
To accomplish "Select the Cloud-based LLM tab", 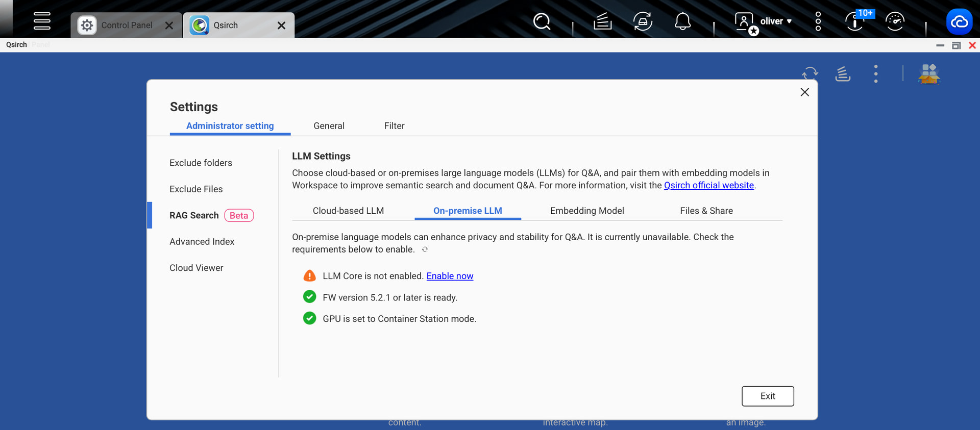I will click(348, 211).
